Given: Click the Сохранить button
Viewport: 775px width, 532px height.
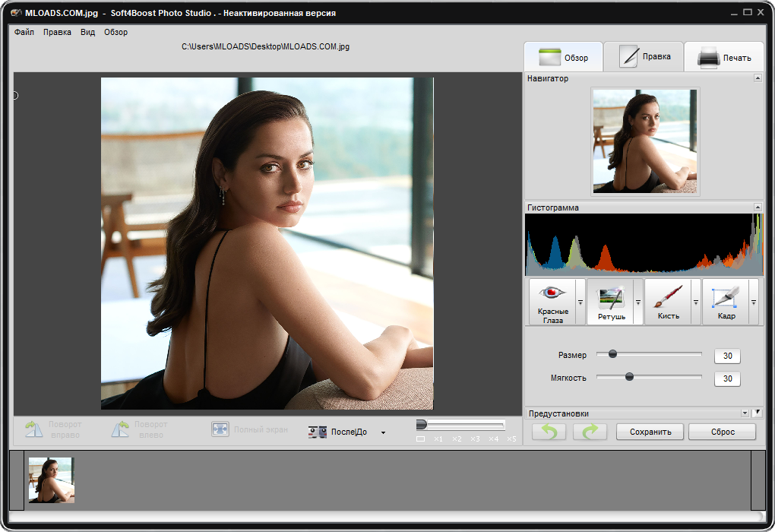Looking at the screenshot, I should [x=650, y=432].
